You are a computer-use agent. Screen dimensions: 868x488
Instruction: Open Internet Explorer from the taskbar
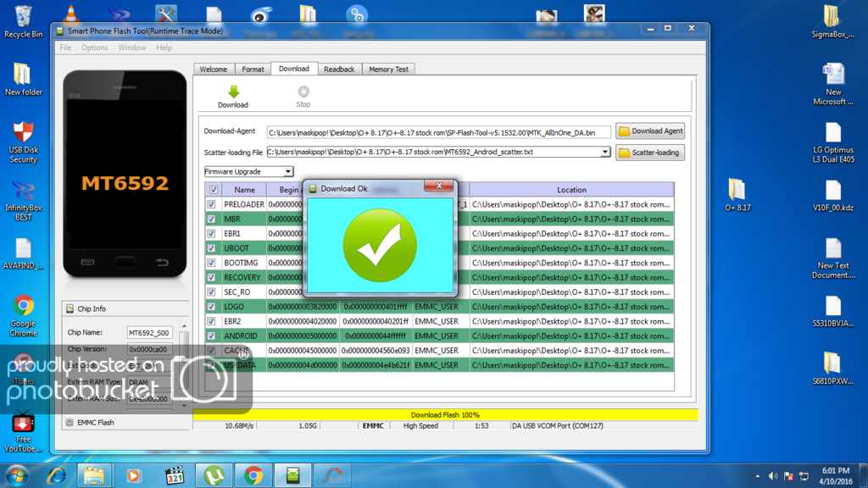click(x=57, y=476)
